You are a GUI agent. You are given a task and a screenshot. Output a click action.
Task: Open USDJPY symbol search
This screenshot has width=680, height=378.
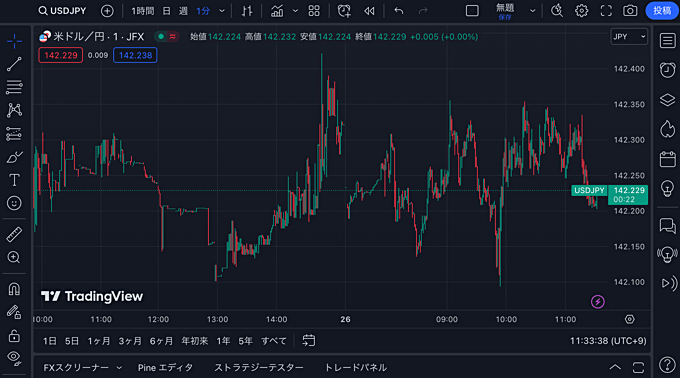click(62, 11)
